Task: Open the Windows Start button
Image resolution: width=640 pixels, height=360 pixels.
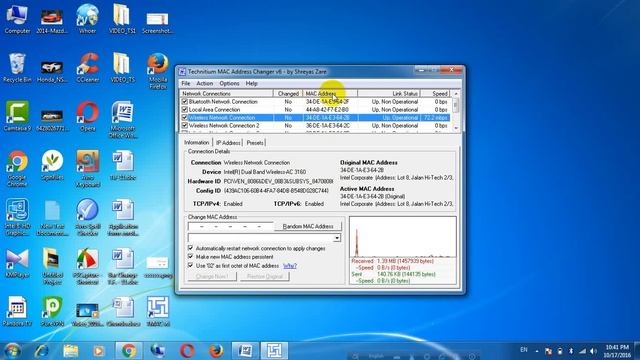Action: point(12,351)
